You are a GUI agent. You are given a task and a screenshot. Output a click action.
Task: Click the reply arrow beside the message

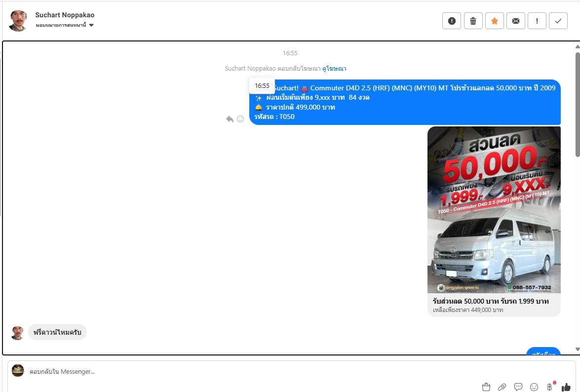tap(230, 119)
